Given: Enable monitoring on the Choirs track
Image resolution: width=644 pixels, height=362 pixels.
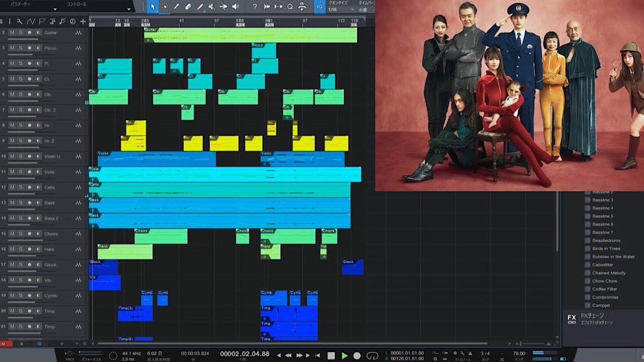Looking at the screenshot, I should 38,234.
